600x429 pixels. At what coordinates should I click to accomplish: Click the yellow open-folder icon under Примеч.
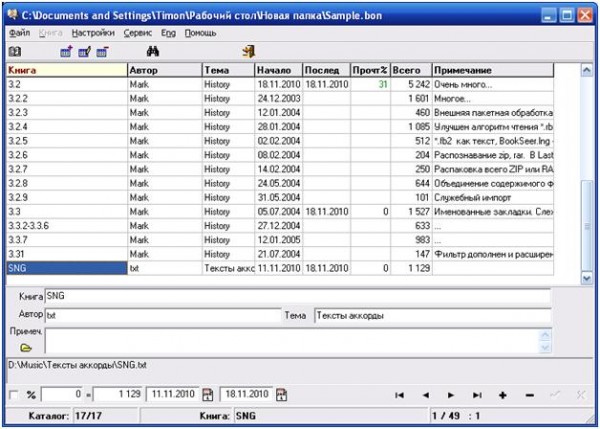pyautogui.click(x=26, y=348)
